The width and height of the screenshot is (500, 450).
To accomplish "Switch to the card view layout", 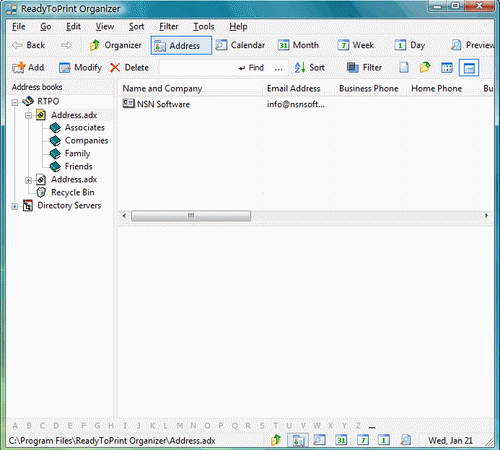I will point(447,68).
